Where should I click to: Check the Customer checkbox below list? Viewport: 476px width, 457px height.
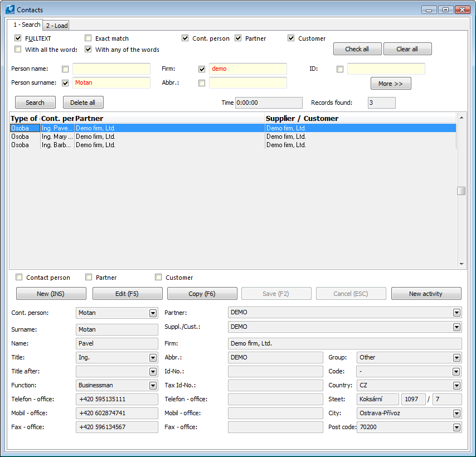click(158, 277)
